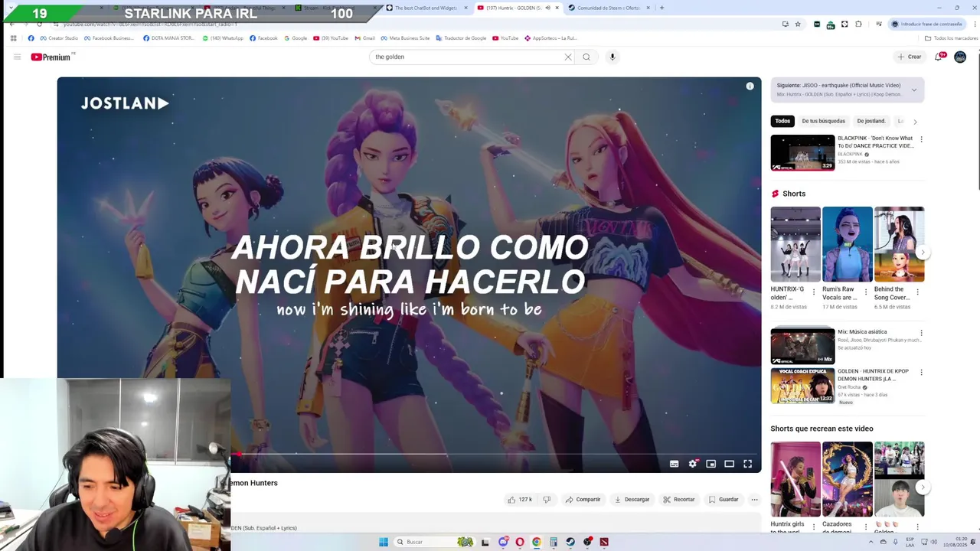This screenshot has width=980, height=551.
Task: Enter full screen on the video
Action: click(x=748, y=464)
